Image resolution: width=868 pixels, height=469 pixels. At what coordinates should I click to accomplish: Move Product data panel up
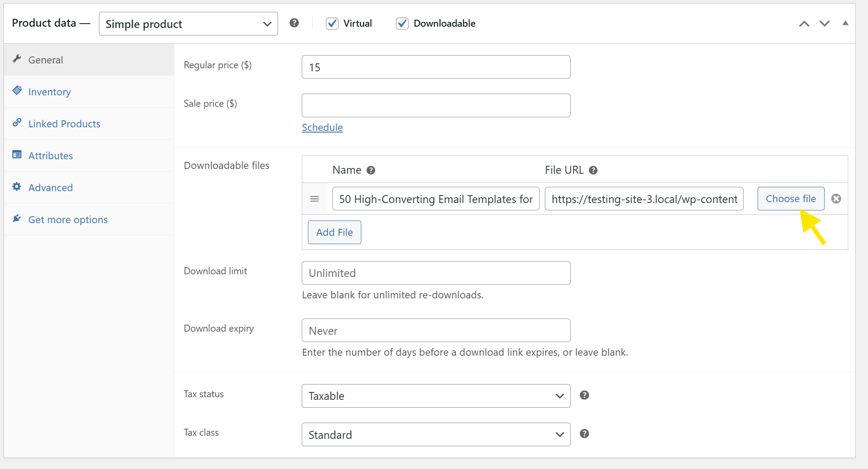[x=804, y=24]
